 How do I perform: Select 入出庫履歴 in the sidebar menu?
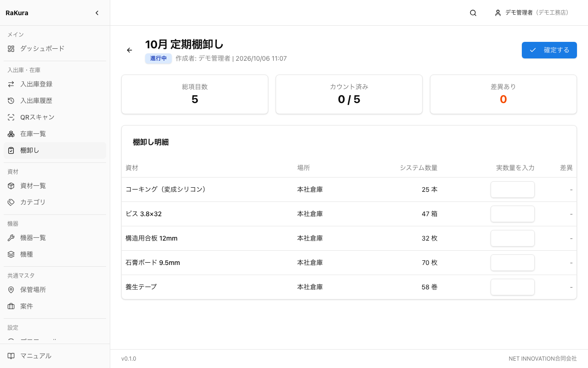(x=55, y=101)
